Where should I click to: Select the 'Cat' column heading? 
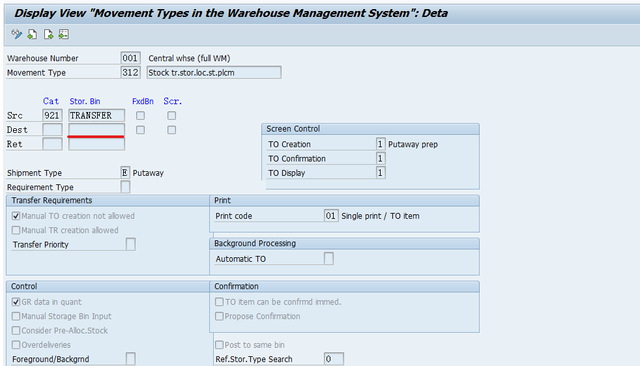[x=51, y=101]
